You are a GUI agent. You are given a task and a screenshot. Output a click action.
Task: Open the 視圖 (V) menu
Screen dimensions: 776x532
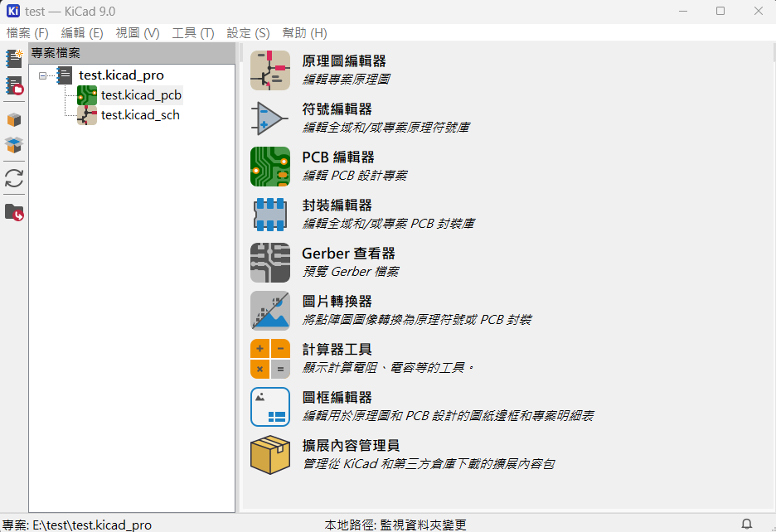click(138, 33)
